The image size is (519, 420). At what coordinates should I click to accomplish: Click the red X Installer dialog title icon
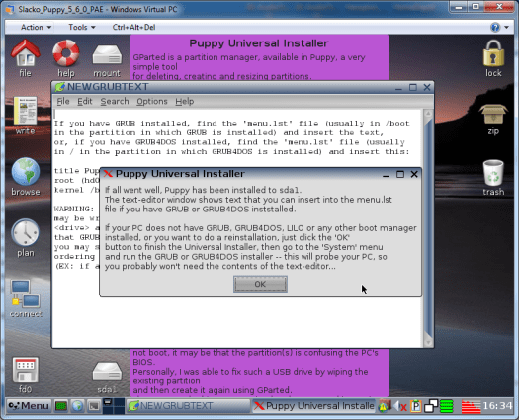click(108, 173)
